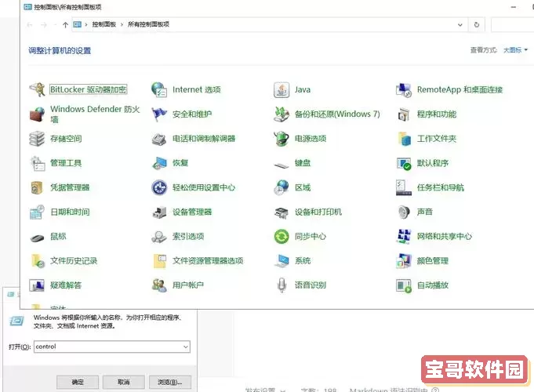Click the back navigation arrow
This screenshot has width=534, height=392.
[30, 25]
